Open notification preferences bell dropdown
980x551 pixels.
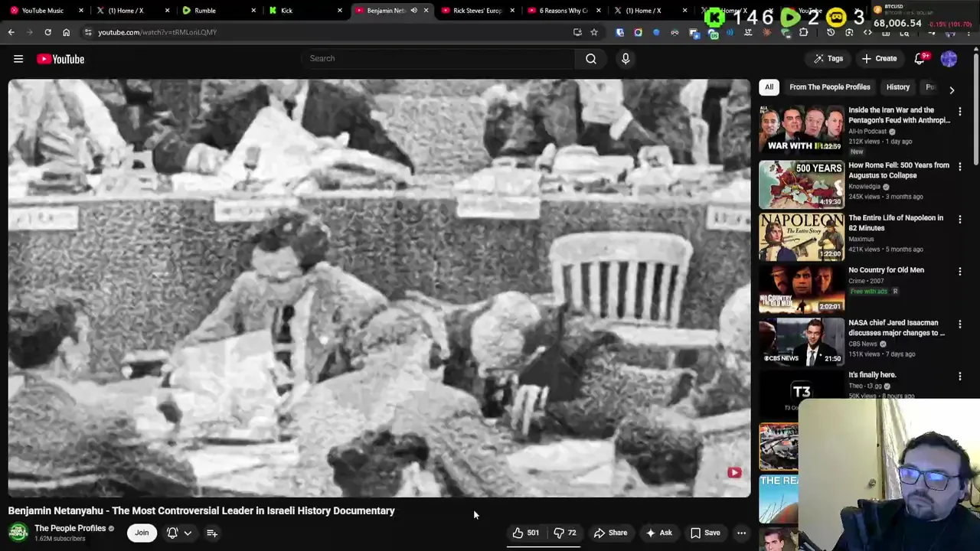pyautogui.click(x=178, y=533)
